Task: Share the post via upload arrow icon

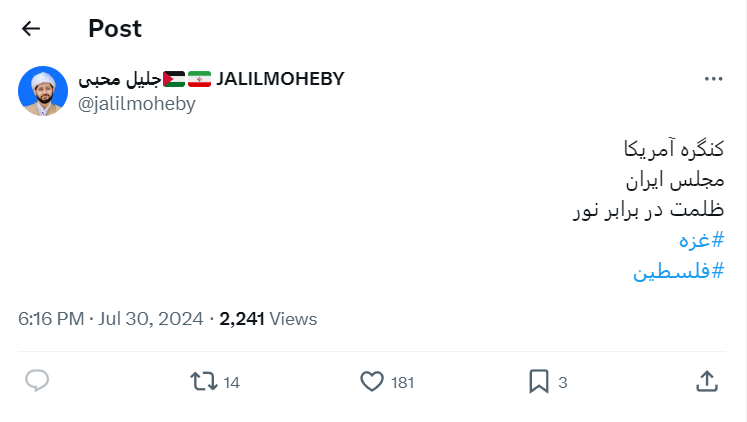Action: click(706, 381)
